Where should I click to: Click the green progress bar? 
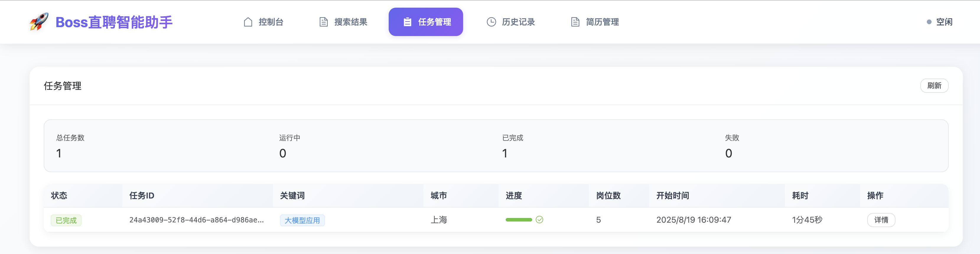pos(519,220)
